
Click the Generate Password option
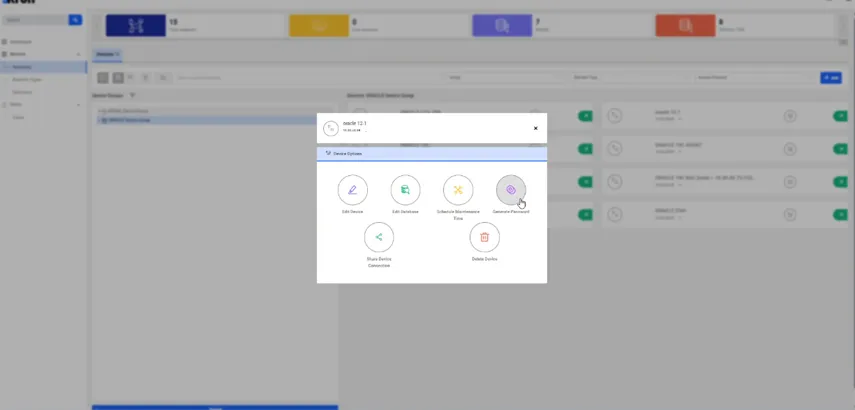(511, 190)
